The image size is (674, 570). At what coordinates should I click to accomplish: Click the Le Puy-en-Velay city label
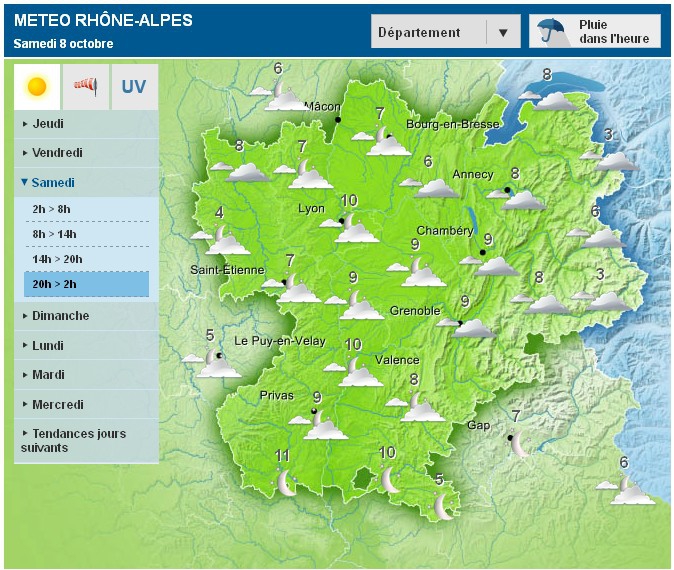point(280,341)
